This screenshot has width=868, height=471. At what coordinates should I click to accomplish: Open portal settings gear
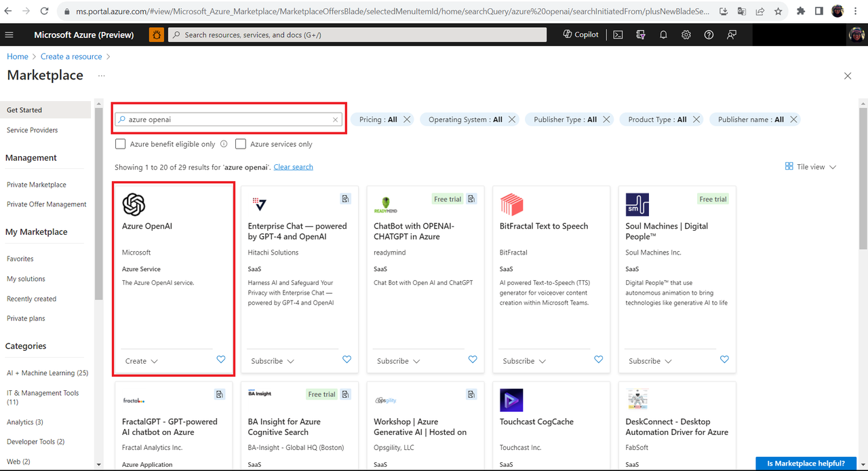pos(686,35)
